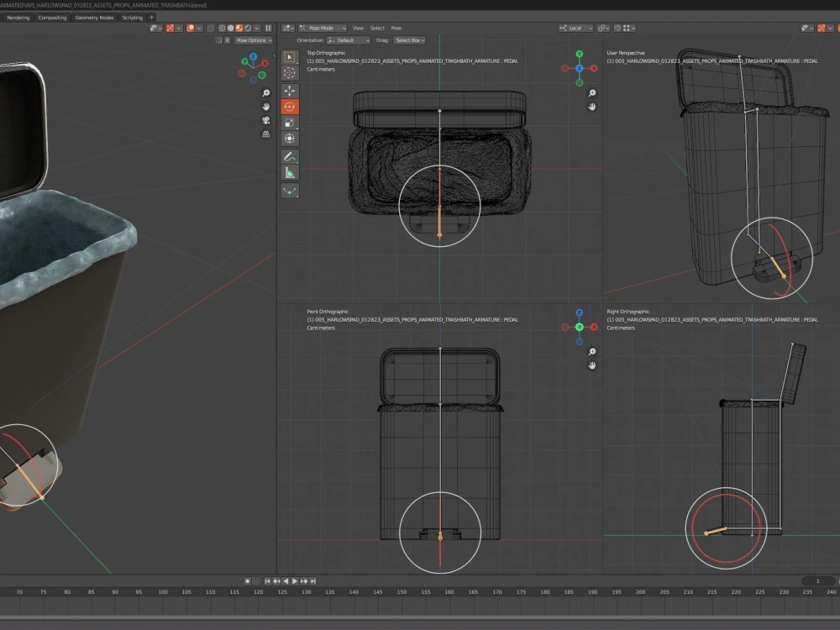Open the Pose Options popover
Screen dimensions: 840x630
(x=252, y=39)
